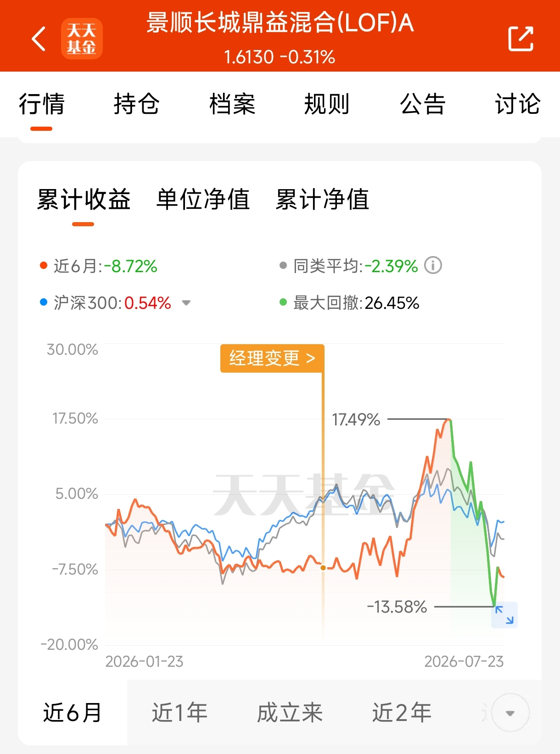Open the 天天基金 logo icon
The image size is (560, 754).
tap(82, 39)
